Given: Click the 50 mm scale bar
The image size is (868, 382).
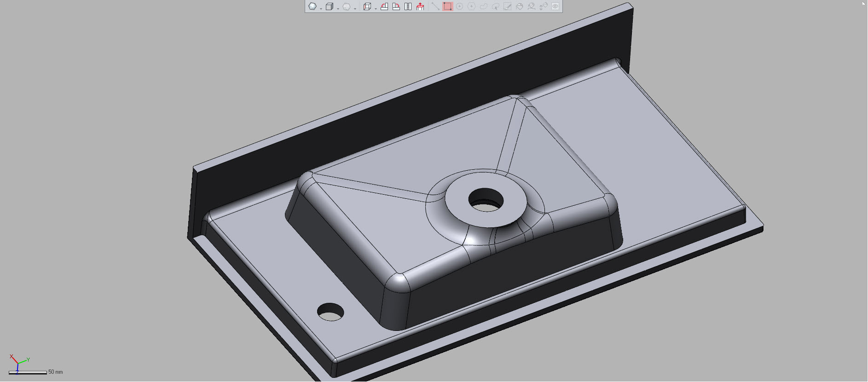Looking at the screenshot, I should pos(28,372).
